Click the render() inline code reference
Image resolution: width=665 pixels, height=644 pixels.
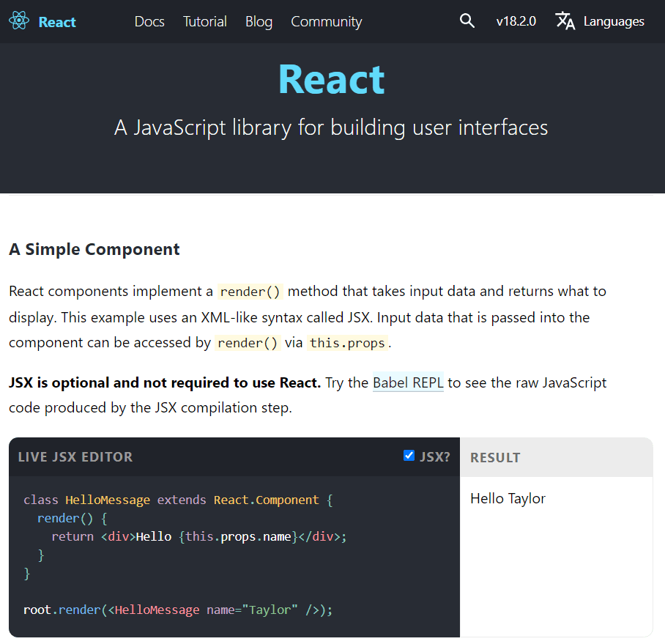250,291
